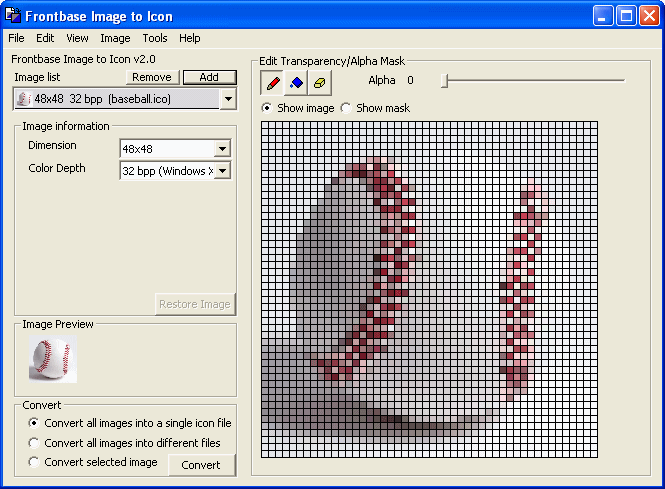Viewport: 665px width, 489px height.
Task: Expand the Image list dropdown arrow
Action: pos(228,99)
